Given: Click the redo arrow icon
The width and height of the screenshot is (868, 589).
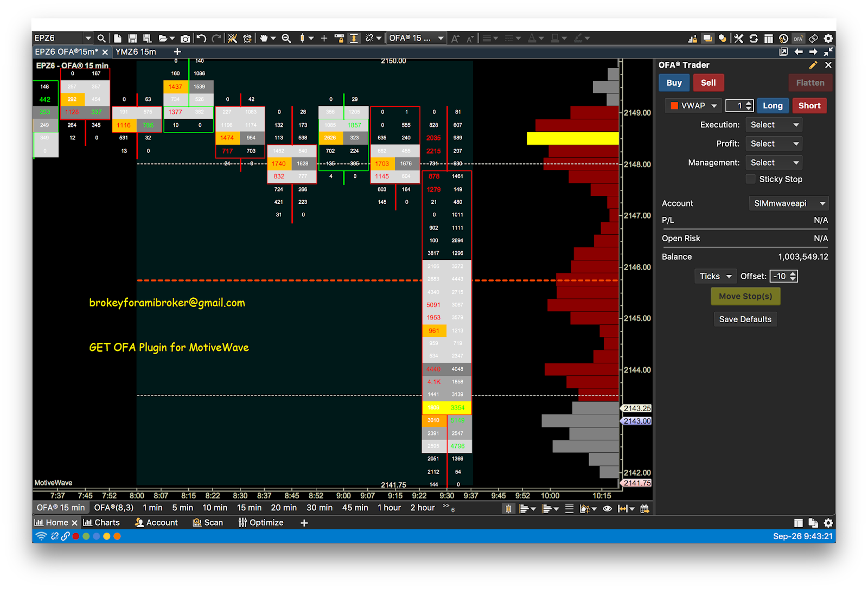Looking at the screenshot, I should (x=216, y=38).
